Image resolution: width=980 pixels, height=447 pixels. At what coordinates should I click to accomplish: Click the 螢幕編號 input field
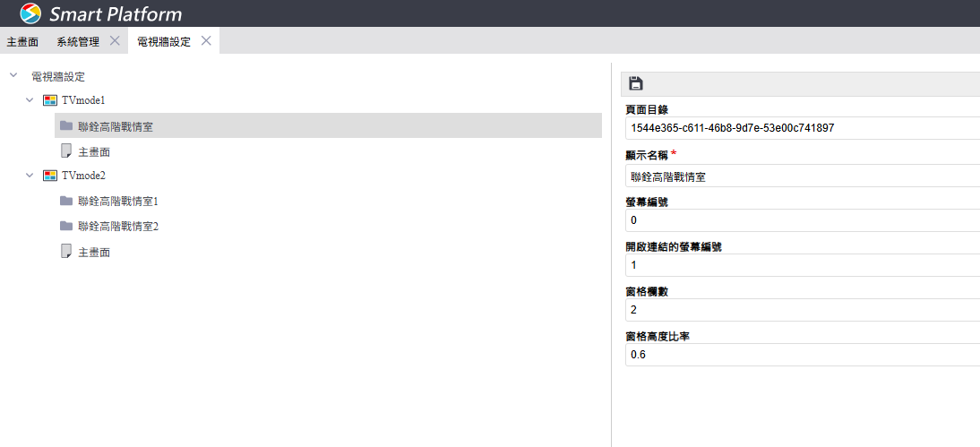(802, 220)
